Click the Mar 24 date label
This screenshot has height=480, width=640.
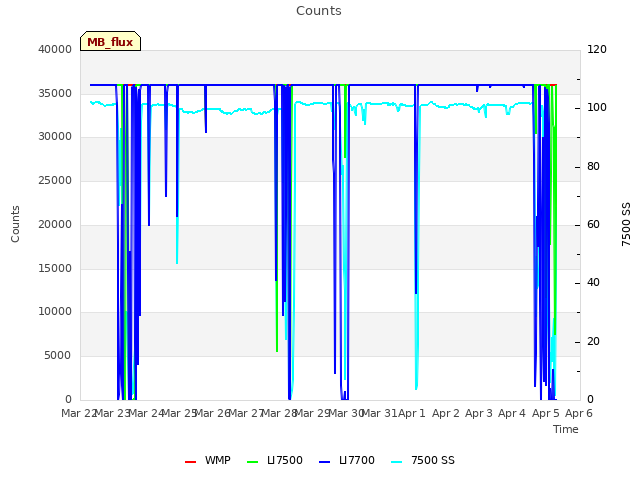coord(146,413)
